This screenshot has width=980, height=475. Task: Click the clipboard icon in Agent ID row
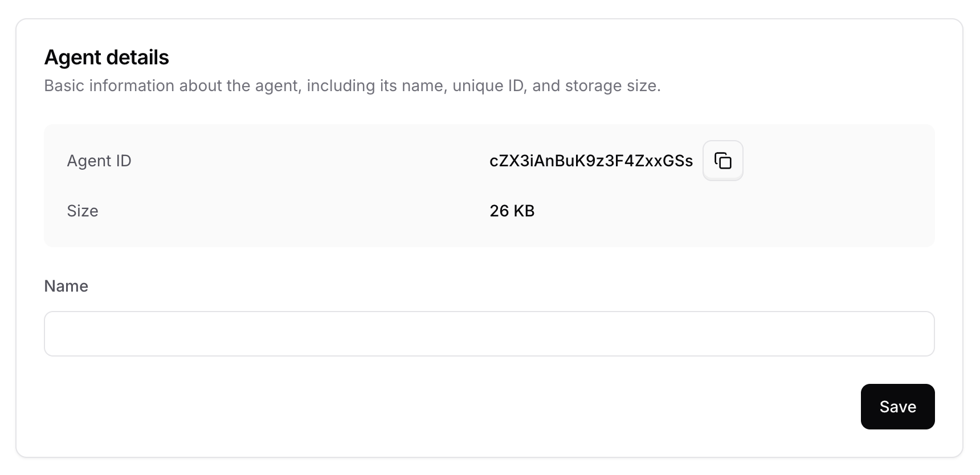point(722,161)
